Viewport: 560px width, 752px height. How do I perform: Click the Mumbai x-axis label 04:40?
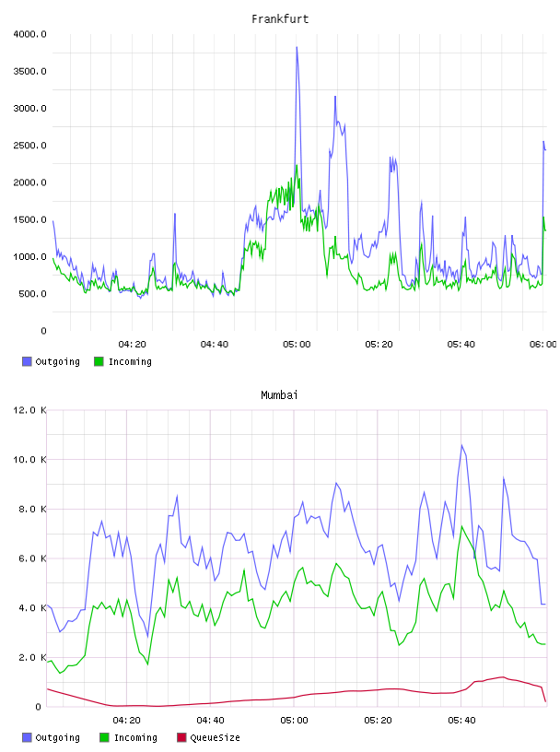click(x=210, y=721)
